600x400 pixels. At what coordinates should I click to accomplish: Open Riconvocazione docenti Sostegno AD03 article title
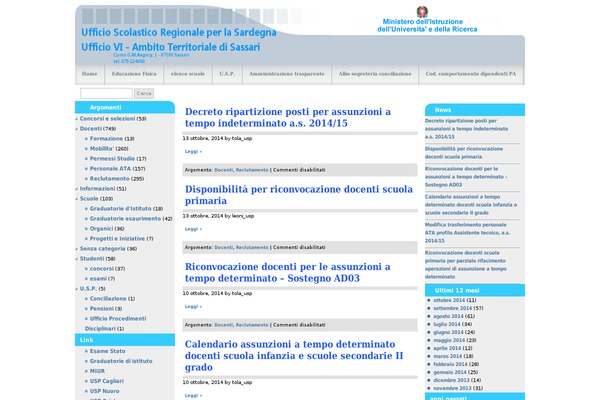point(288,272)
